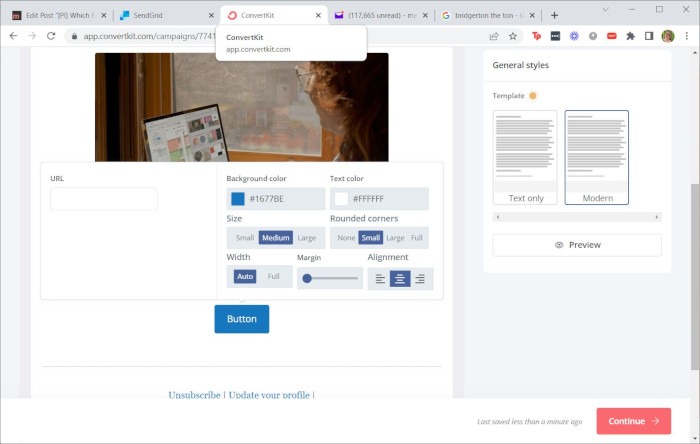
Task: Set rounded corners to None
Action: [x=346, y=238]
